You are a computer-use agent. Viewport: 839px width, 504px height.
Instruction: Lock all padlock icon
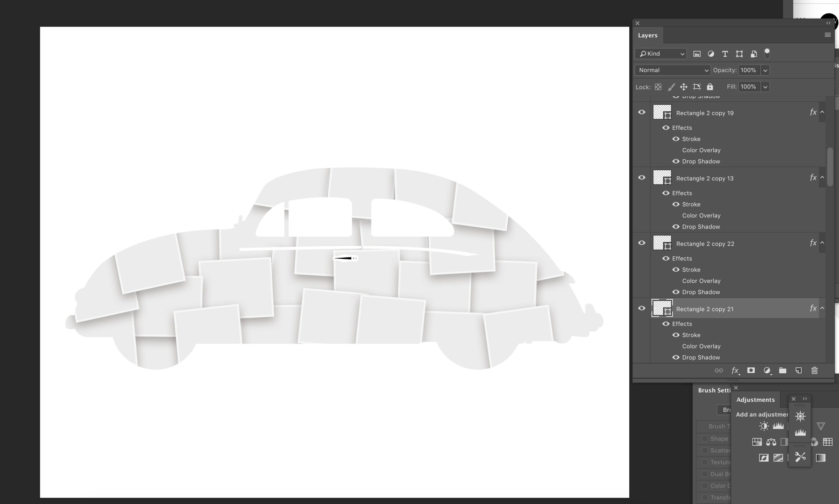pyautogui.click(x=710, y=86)
